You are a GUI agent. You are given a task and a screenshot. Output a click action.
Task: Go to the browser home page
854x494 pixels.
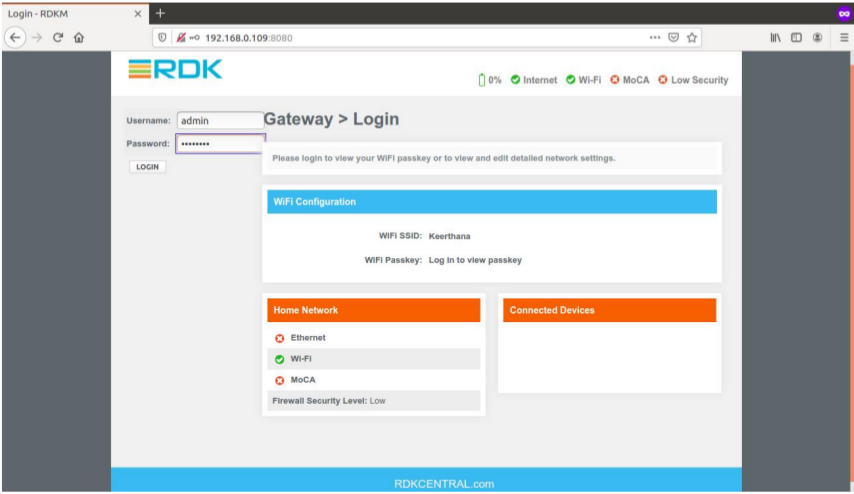79,37
